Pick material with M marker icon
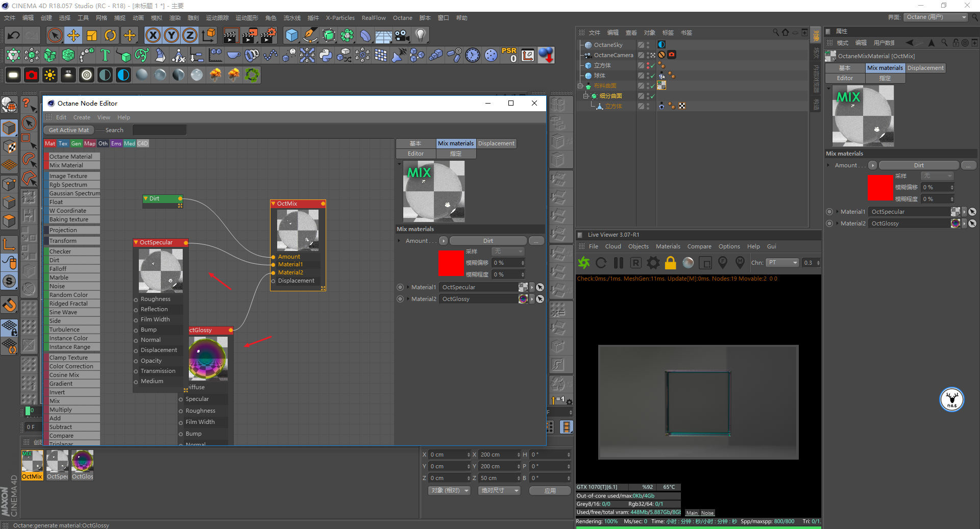This screenshot has width=980, height=529. pos(740,263)
